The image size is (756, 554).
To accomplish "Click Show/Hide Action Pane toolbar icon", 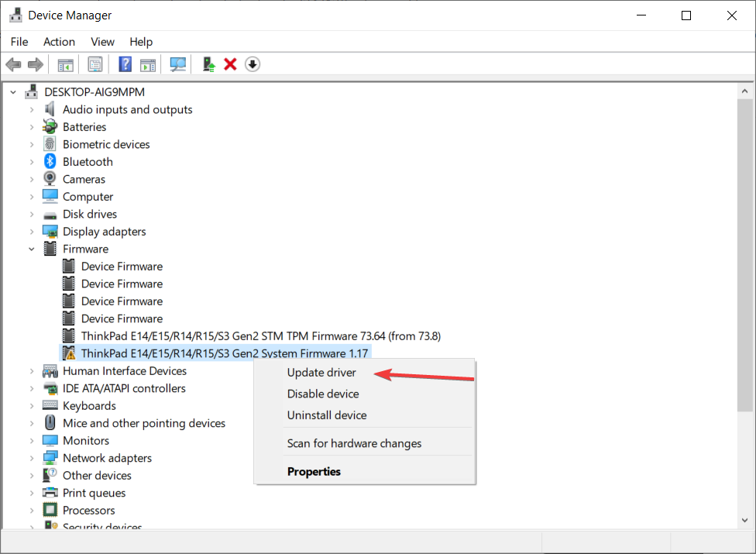I will point(147,64).
